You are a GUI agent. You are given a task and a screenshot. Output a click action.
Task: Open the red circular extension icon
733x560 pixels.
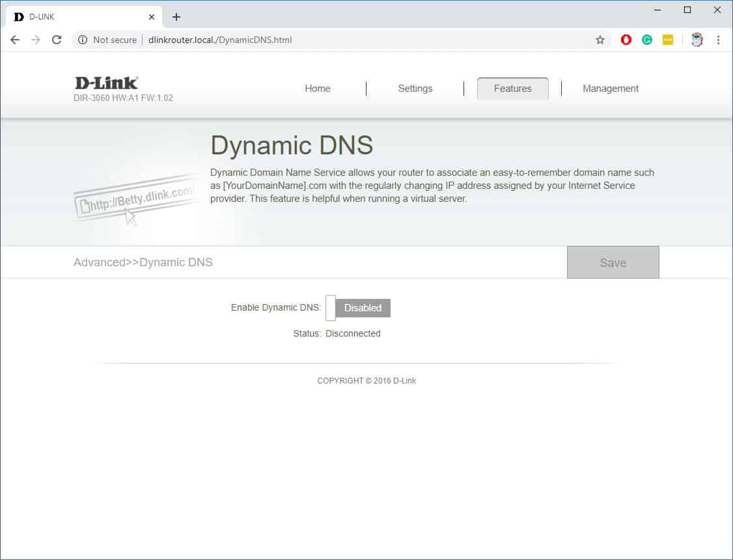(626, 40)
